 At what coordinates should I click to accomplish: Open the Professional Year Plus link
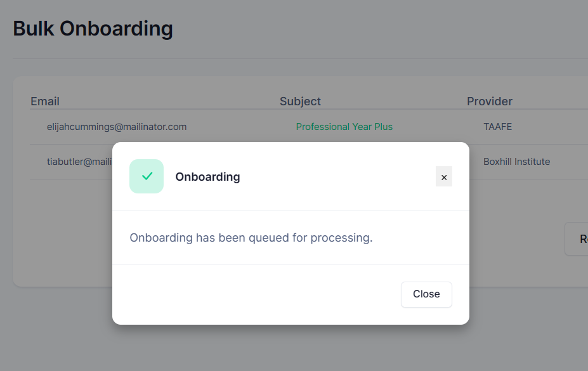344,127
